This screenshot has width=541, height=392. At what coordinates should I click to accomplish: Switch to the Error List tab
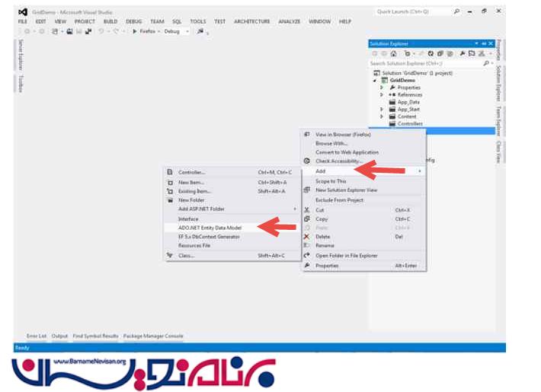click(x=37, y=336)
